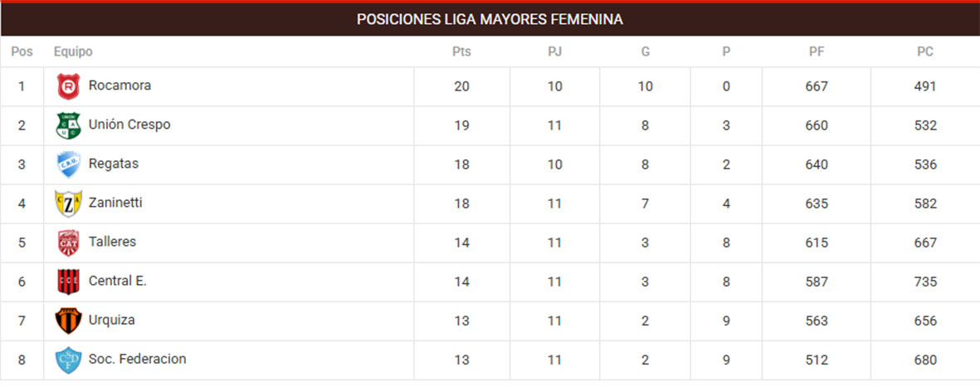Click the Soc. Federacion blue crest
The height and width of the screenshot is (392, 980).
pos(68,360)
